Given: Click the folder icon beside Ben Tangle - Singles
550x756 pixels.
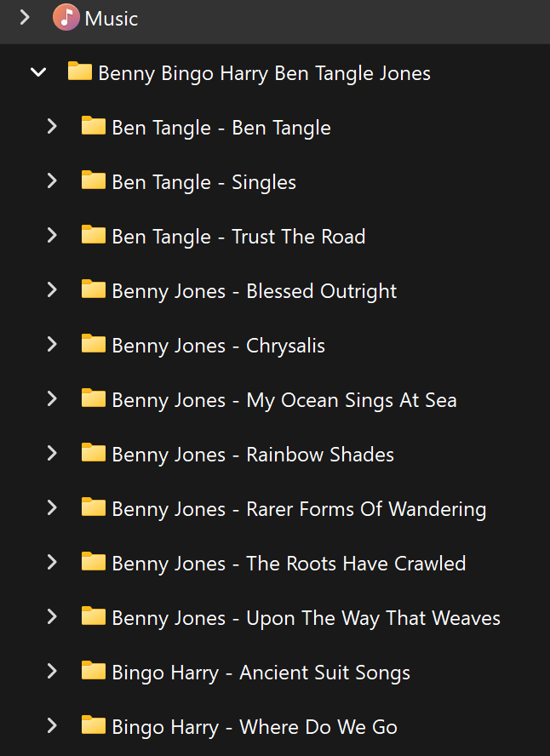Looking at the screenshot, I should pos(94,181).
